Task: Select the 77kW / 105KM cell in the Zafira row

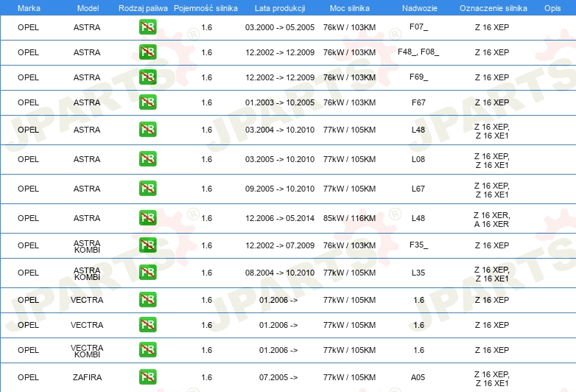Action: click(349, 377)
